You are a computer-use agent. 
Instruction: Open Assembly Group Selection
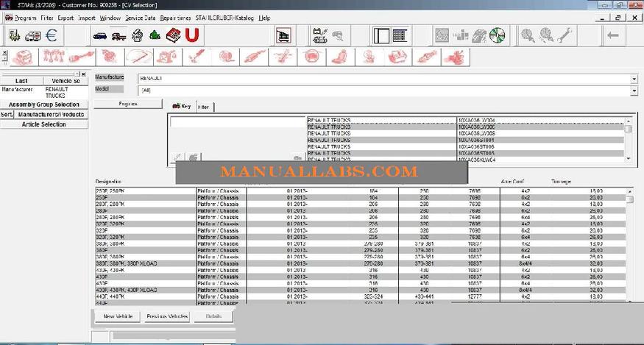tap(44, 104)
